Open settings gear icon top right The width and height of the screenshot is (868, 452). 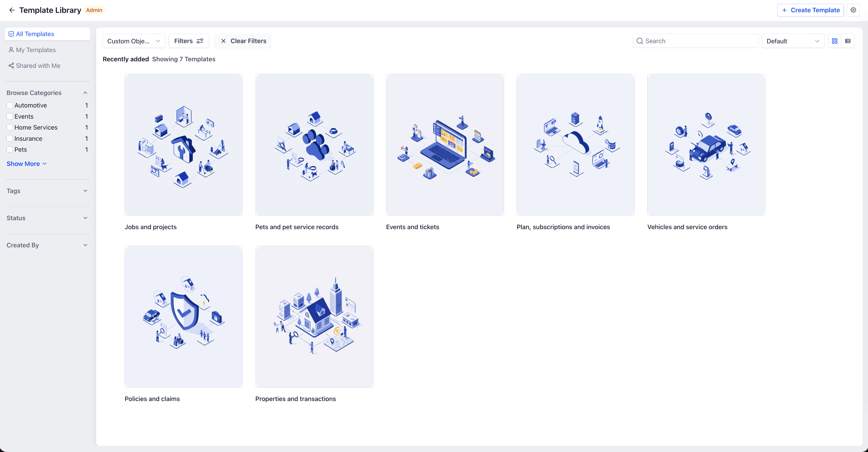tap(853, 10)
